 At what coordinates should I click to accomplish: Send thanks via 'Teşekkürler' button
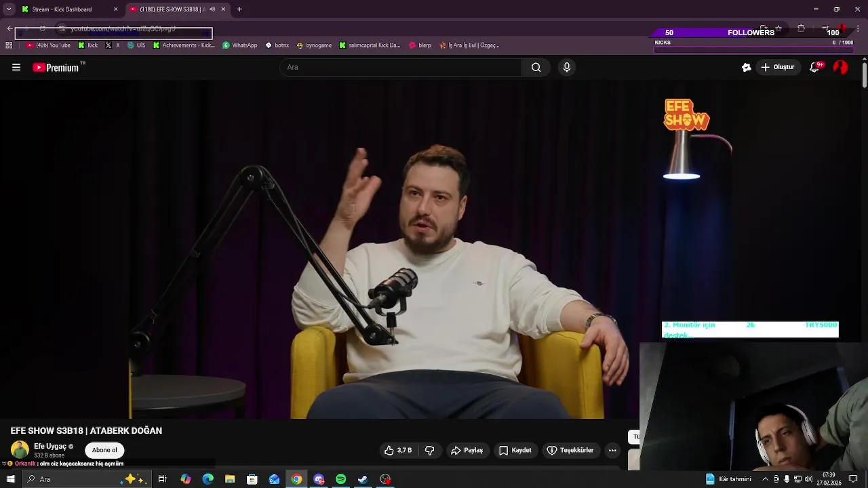click(x=570, y=450)
